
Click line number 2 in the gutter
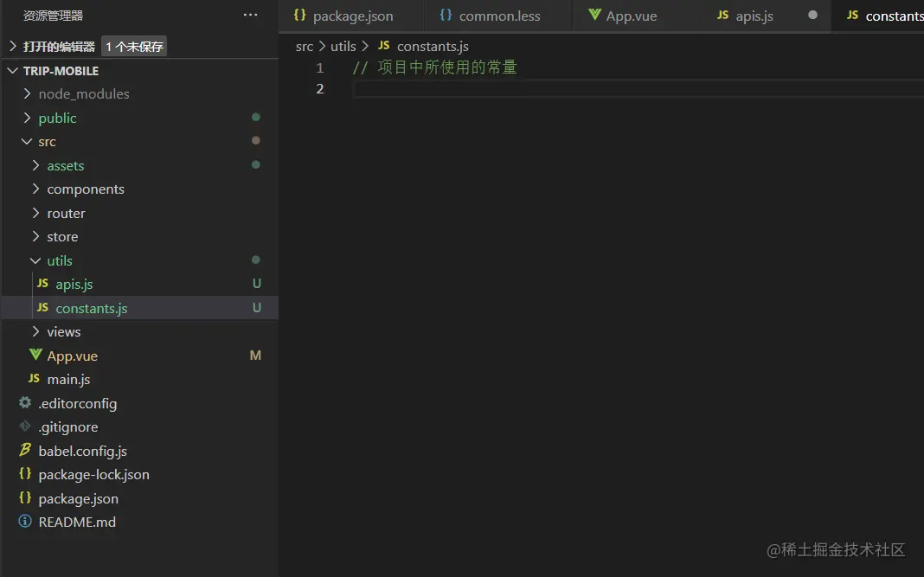coord(320,88)
